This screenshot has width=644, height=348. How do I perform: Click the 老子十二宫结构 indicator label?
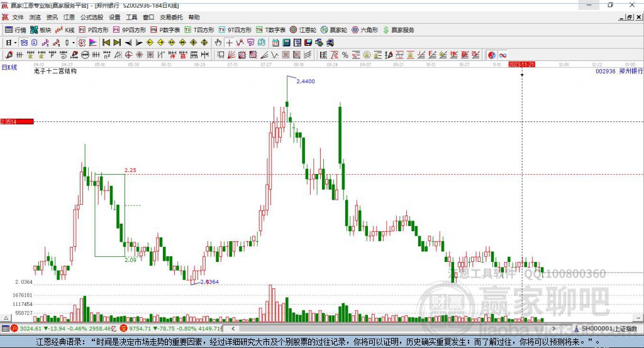click(55, 71)
